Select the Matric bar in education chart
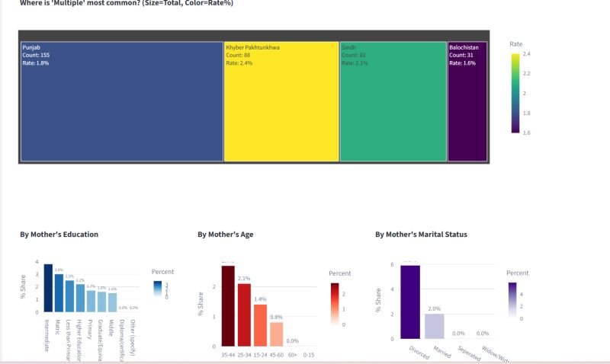The image size is (610, 364). coord(59,293)
